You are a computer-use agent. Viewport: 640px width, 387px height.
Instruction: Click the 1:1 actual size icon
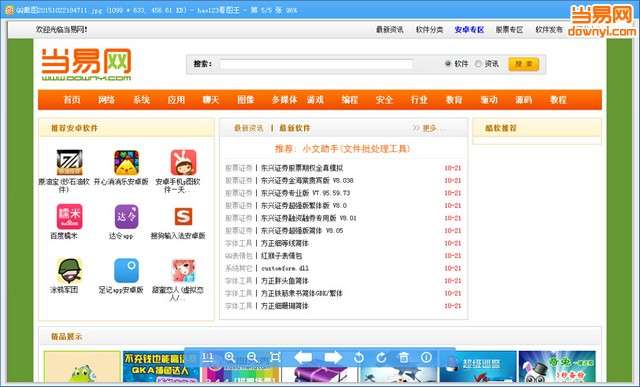pos(208,358)
